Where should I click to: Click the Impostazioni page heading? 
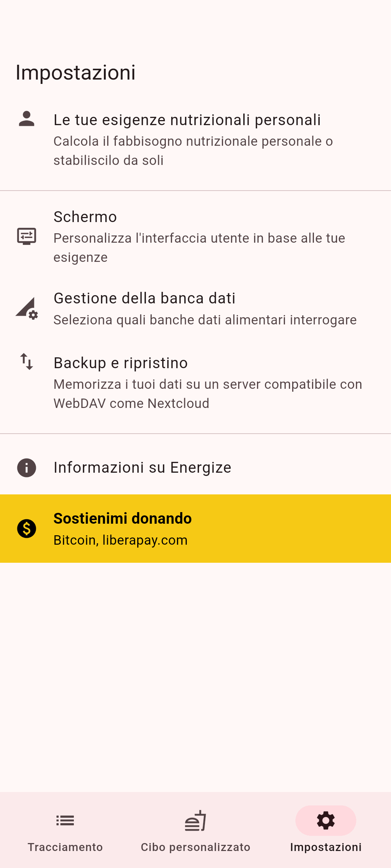click(x=76, y=72)
